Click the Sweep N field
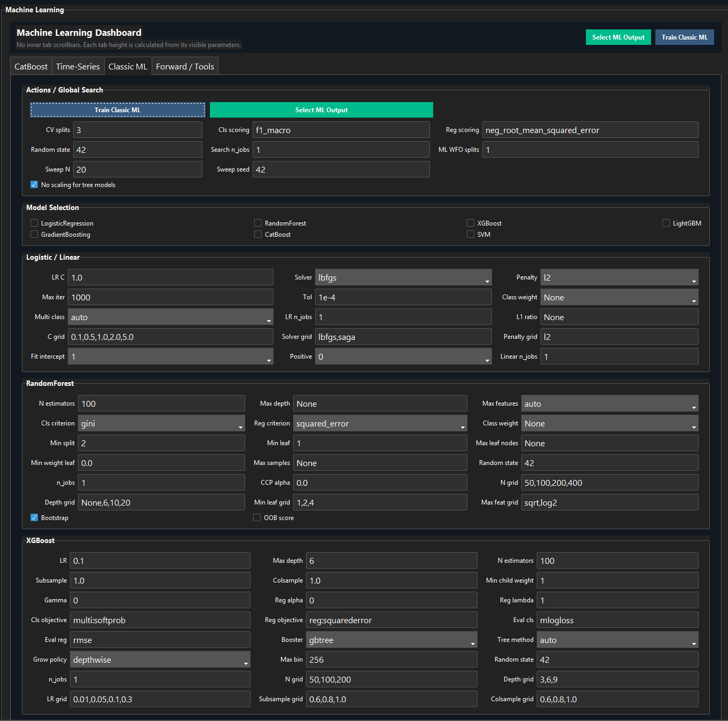Viewport: 728px width, 721px height. 138,169
